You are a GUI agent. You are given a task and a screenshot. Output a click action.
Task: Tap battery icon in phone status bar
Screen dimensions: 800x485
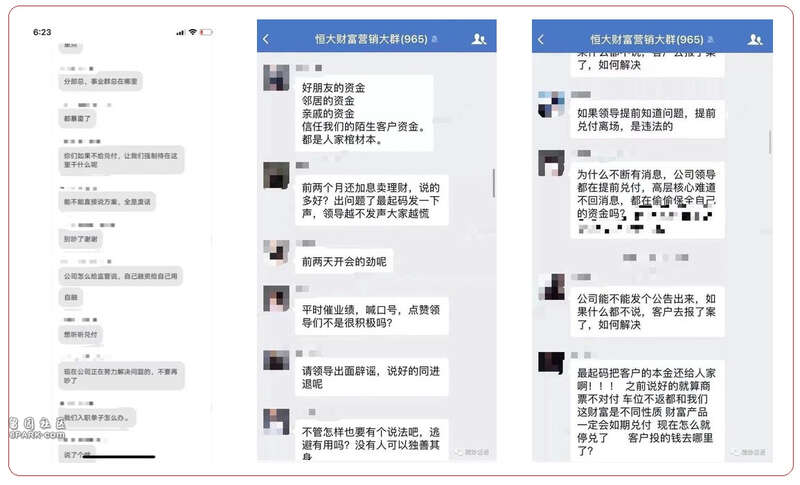point(206,32)
